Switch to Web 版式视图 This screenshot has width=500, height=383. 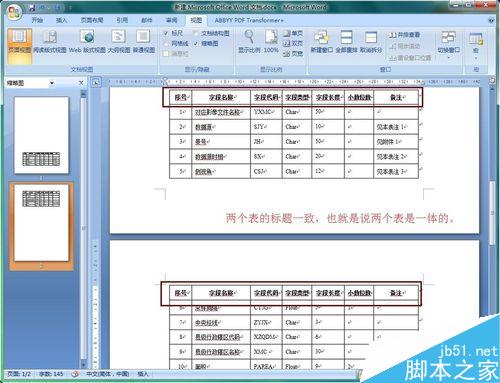(87, 42)
